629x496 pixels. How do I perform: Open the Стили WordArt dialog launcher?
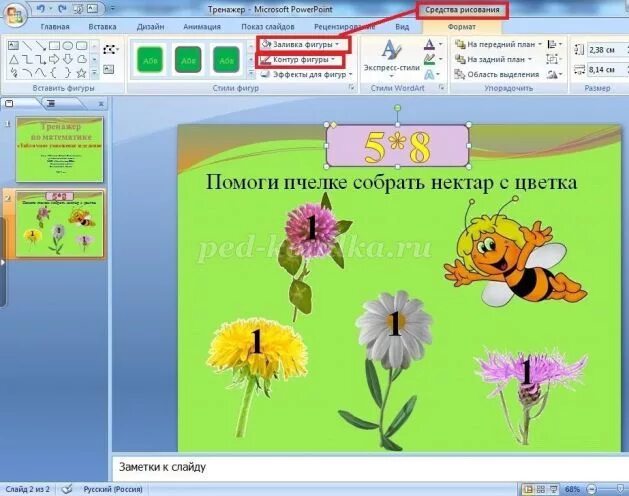[x=442, y=87]
